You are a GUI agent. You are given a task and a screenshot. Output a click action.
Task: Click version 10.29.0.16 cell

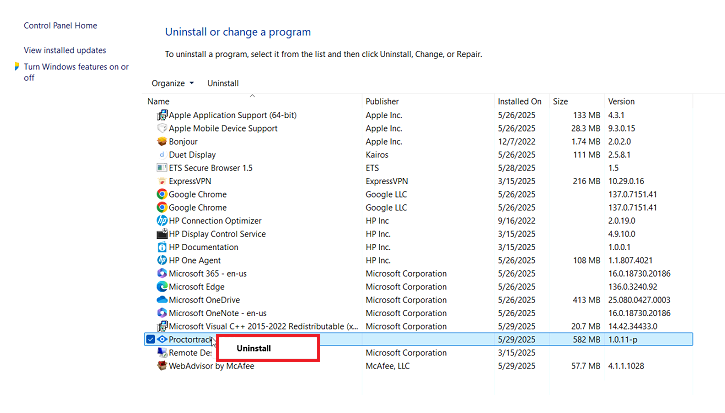[626, 181]
